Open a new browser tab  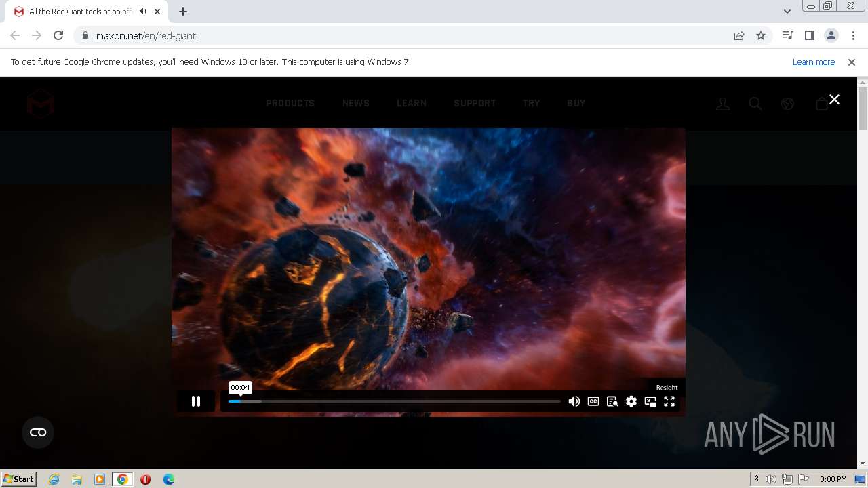coord(183,11)
